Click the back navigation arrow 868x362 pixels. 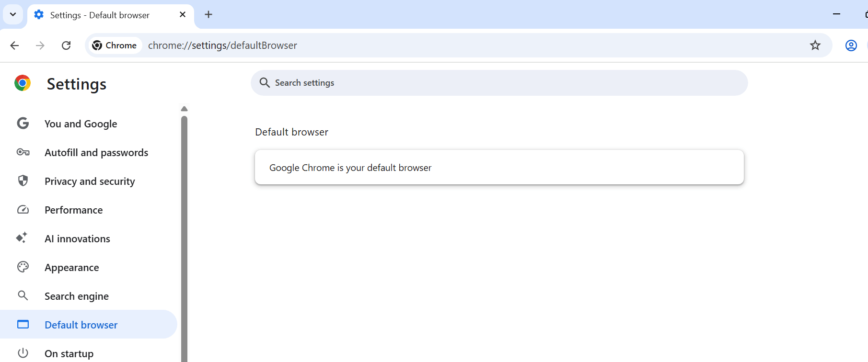(14, 45)
